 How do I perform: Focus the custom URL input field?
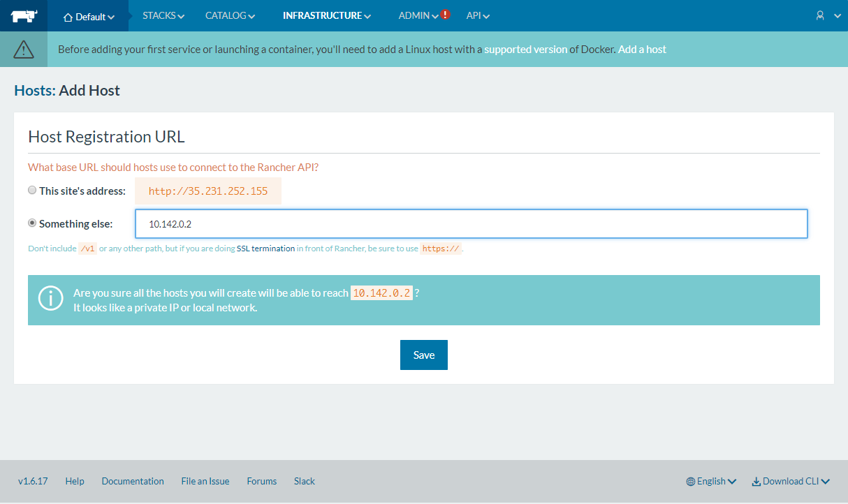tap(471, 224)
